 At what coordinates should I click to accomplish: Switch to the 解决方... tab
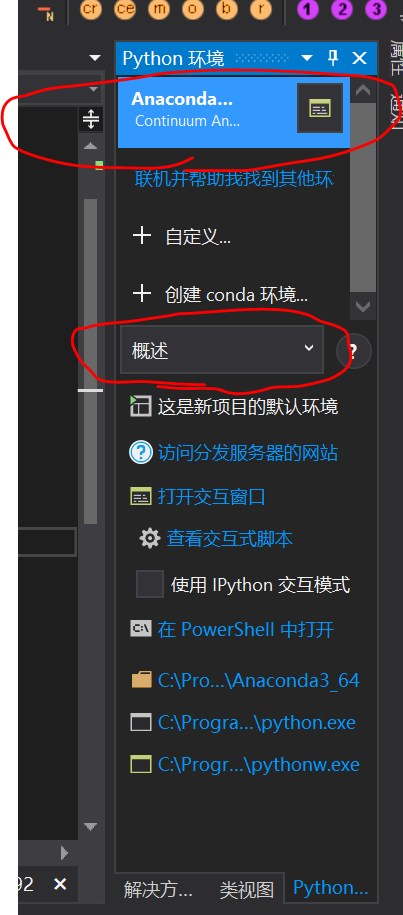(158, 890)
